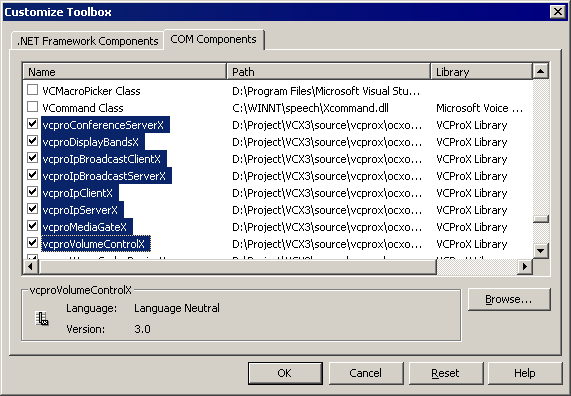Click the component icon in details panel

(42, 318)
